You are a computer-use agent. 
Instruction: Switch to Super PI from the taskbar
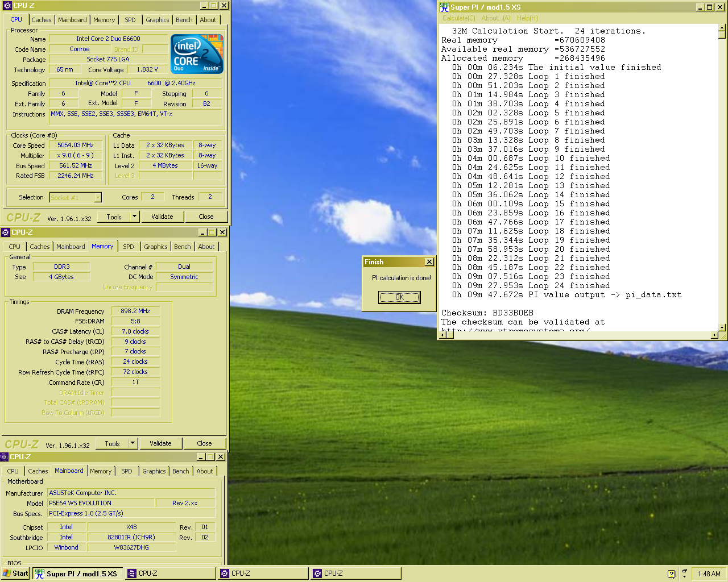77,573
